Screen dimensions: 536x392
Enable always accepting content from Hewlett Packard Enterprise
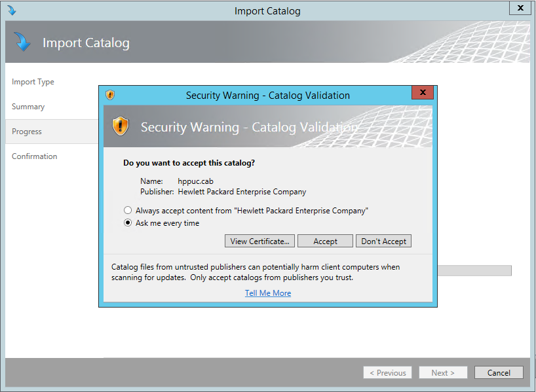[128, 209]
